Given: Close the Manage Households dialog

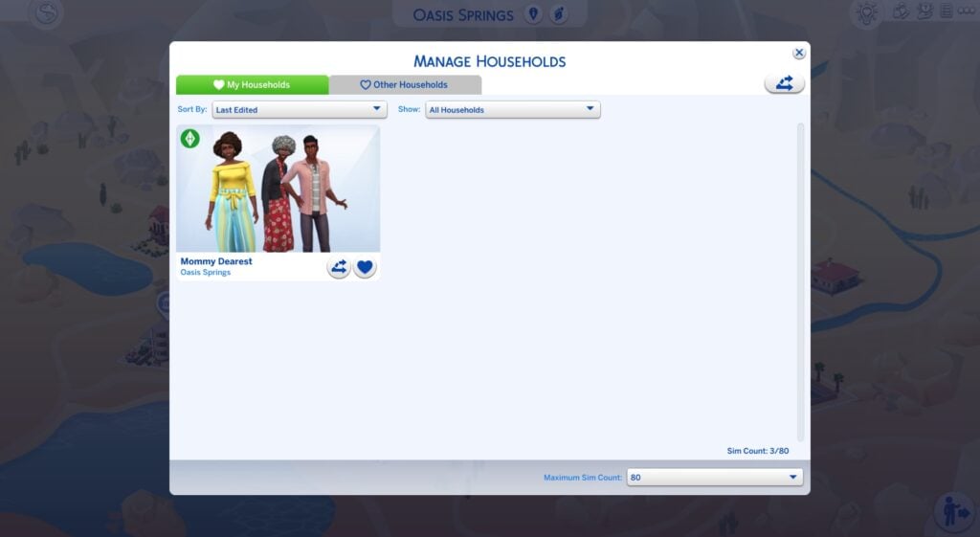Looking at the screenshot, I should [799, 54].
